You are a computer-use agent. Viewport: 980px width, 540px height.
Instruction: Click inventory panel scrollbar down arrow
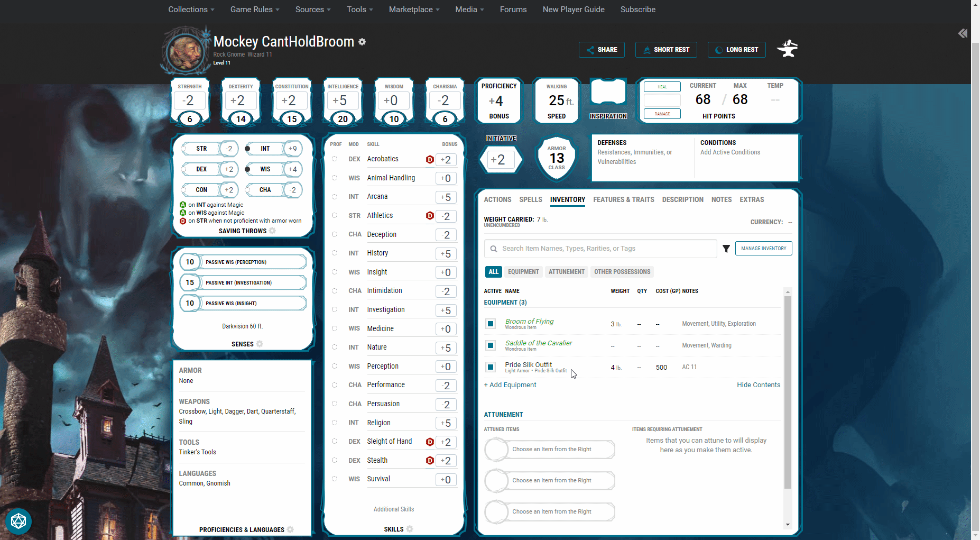(788, 525)
